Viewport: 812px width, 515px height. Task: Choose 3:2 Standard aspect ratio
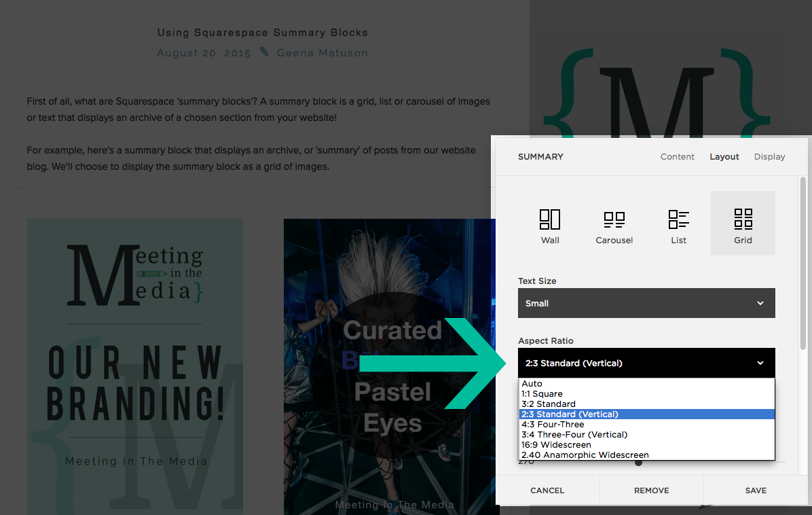click(647, 404)
